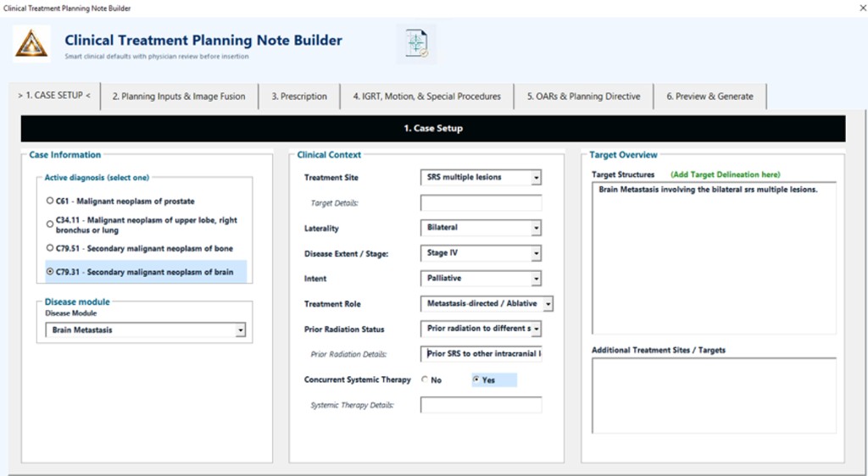The height and width of the screenshot is (476, 868).
Task: Click the 'Concurrent Systemic Therapy' label
Action: click(x=358, y=379)
